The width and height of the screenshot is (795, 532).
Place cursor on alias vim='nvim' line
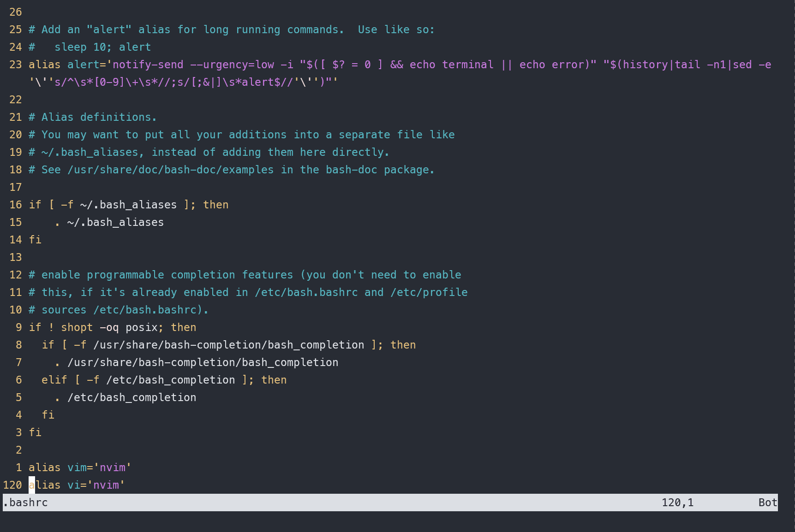coord(80,467)
